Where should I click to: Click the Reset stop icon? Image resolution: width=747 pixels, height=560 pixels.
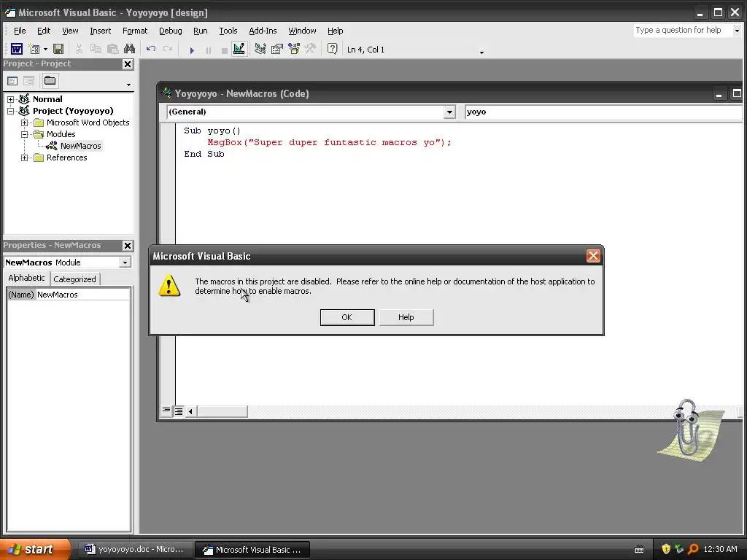(x=225, y=50)
